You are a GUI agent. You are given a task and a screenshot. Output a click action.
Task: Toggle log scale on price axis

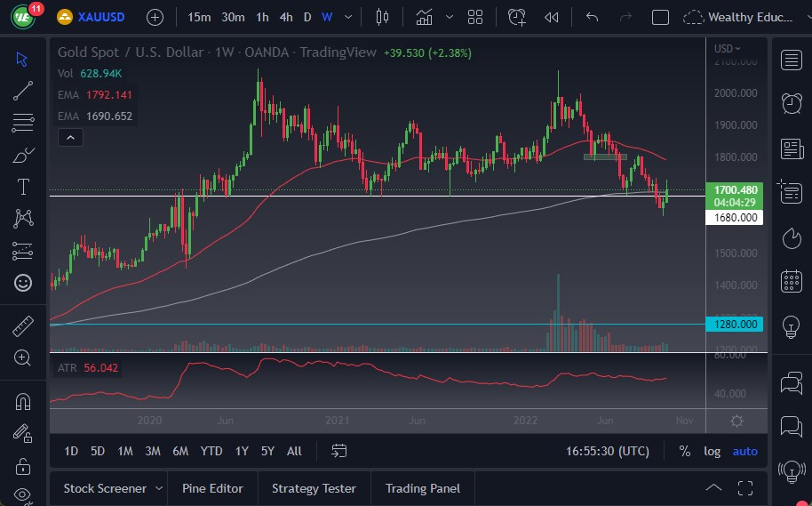[712, 451]
